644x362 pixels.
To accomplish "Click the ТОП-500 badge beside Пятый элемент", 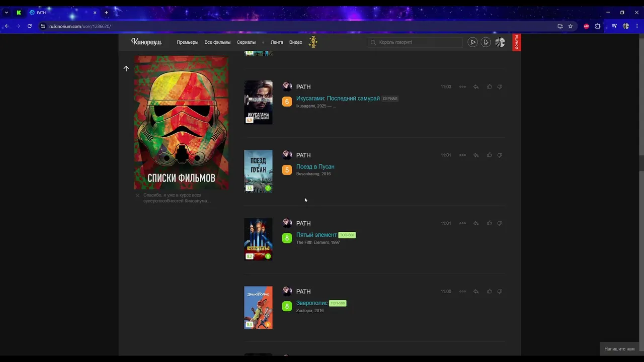I will tap(347, 235).
